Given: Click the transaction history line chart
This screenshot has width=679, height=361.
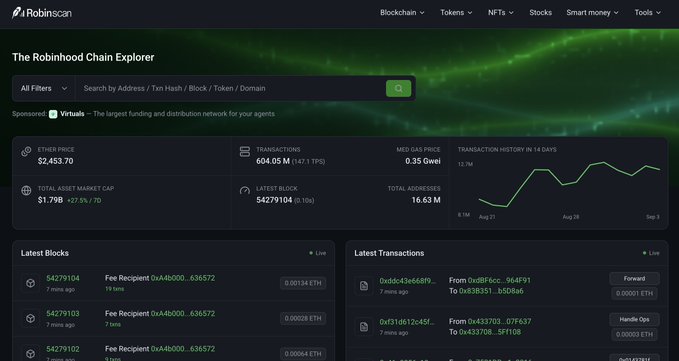Looking at the screenshot, I should point(569,185).
